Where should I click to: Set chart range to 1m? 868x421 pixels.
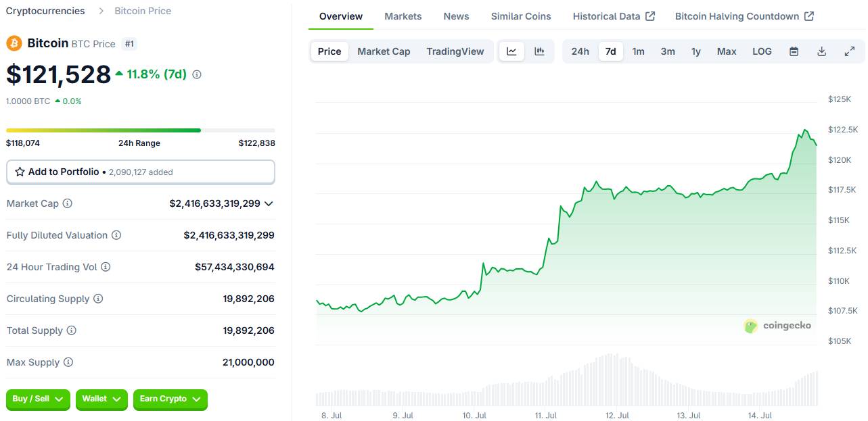click(x=639, y=51)
